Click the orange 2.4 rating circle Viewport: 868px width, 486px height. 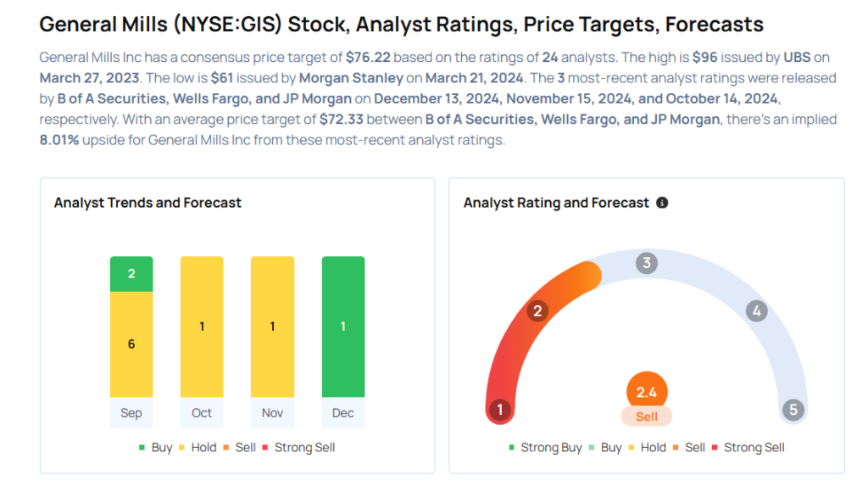coord(647,393)
